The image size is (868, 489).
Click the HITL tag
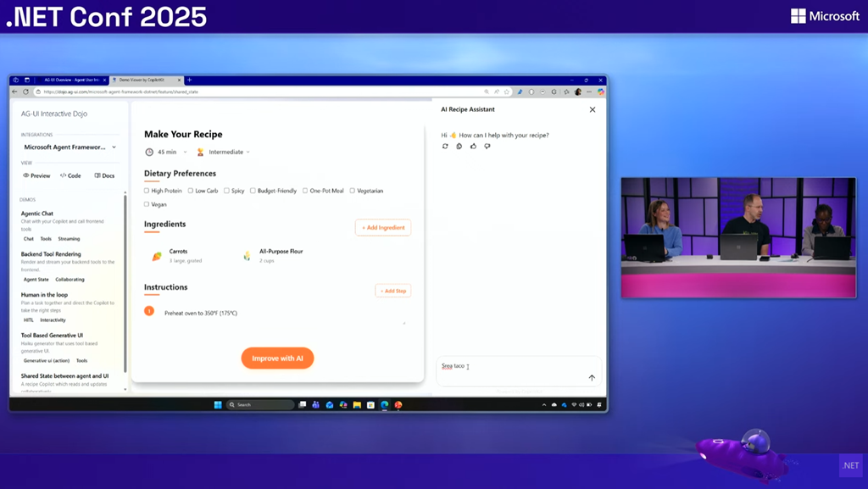pos(28,320)
